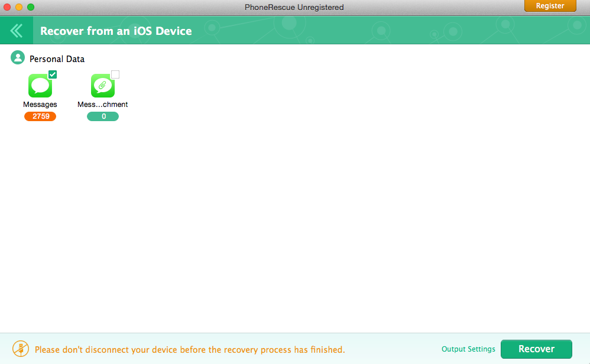Click the Mess...chment label
The width and height of the screenshot is (590, 364).
(x=102, y=104)
